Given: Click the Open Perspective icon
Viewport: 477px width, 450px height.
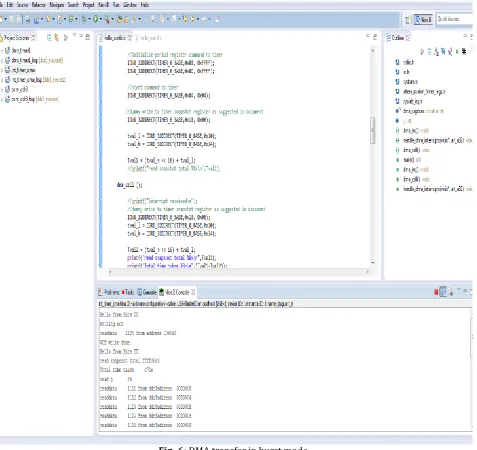Looking at the screenshot, I should 407,20.
